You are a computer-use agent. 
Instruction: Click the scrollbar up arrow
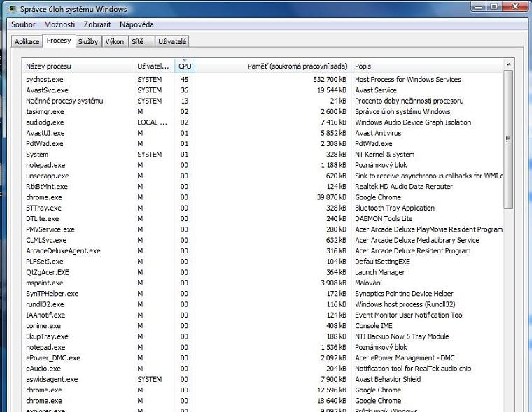coord(508,64)
